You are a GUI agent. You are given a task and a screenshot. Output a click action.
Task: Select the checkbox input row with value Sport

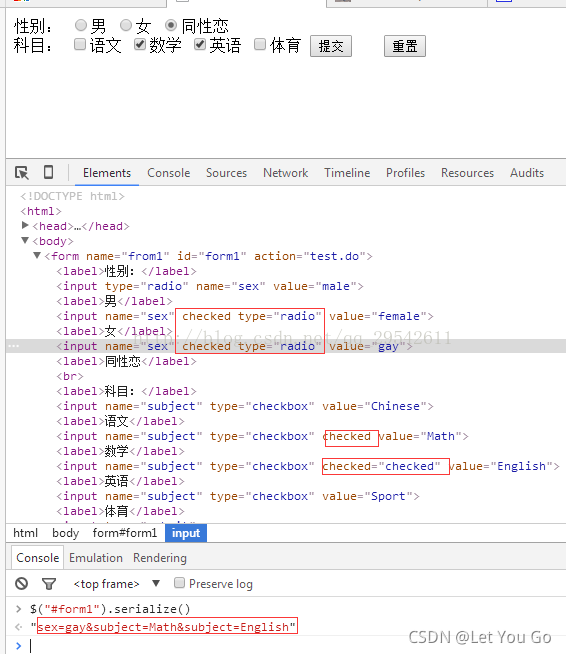click(238, 496)
